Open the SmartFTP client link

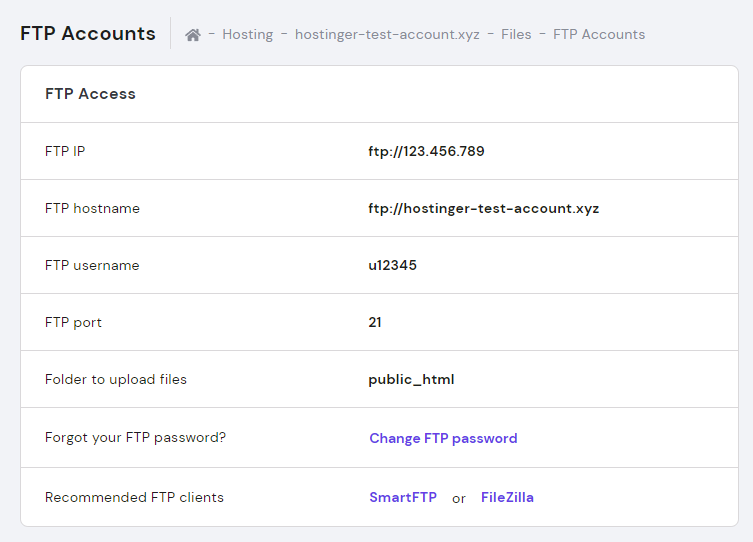[403, 497]
